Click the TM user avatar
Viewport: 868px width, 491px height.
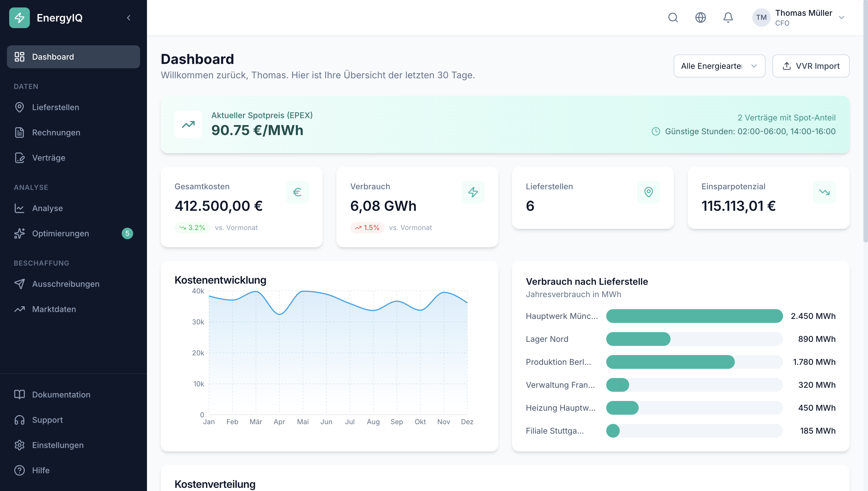[761, 17]
